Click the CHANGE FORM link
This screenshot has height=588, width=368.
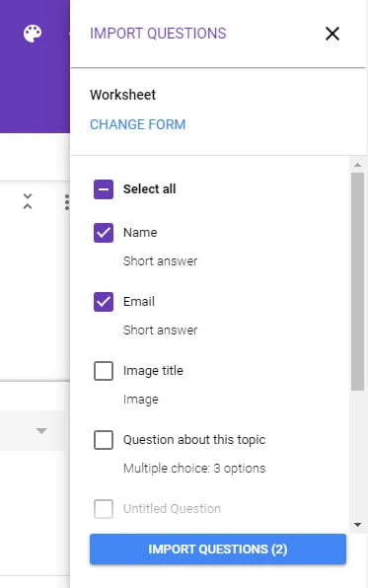(x=138, y=124)
